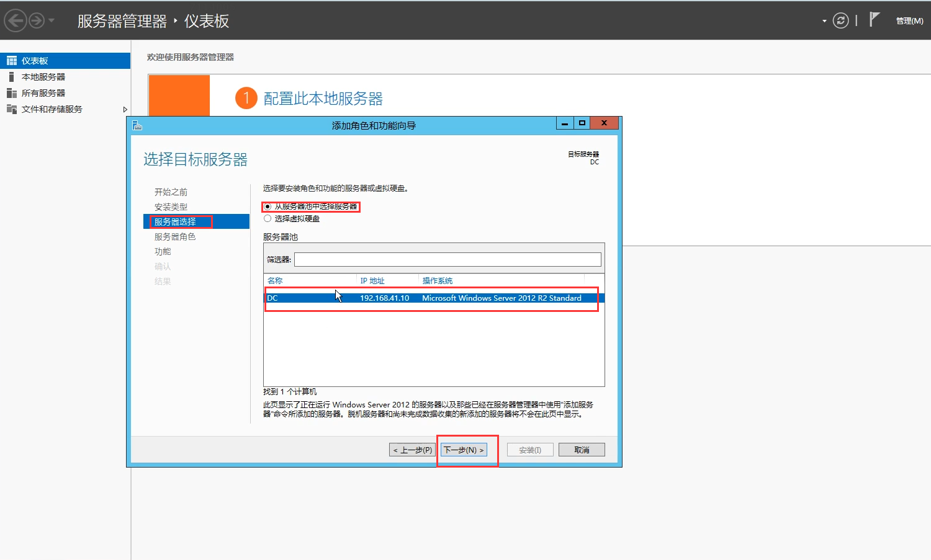This screenshot has height=560, width=931.
Task: Click the 服务器管理器 breadcrumb title
Action: tap(122, 21)
